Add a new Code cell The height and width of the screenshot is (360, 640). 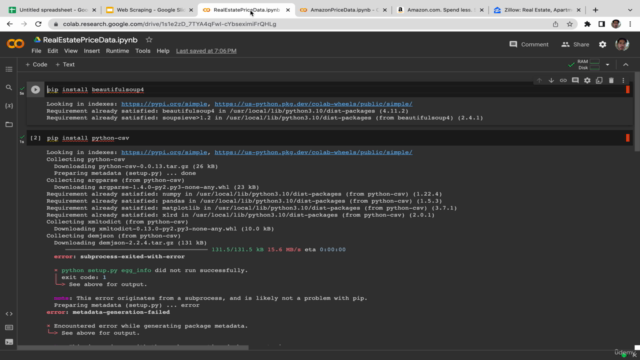click(36, 64)
